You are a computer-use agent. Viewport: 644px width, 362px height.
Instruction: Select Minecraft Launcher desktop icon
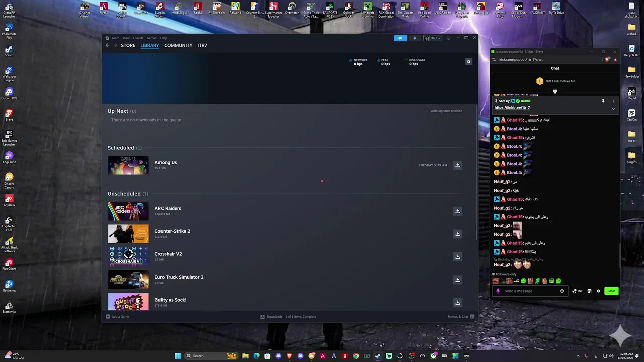click(x=368, y=10)
